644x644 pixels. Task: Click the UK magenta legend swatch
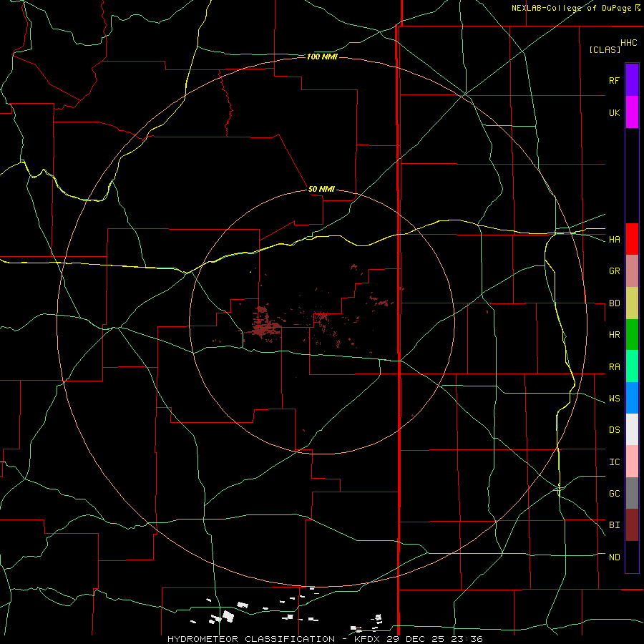[632, 112]
